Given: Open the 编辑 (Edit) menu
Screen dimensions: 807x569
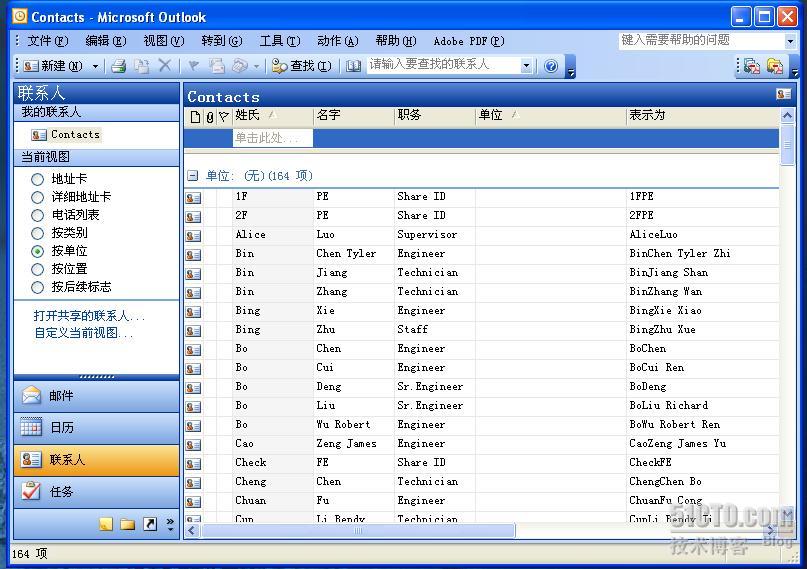Looking at the screenshot, I should tap(106, 41).
